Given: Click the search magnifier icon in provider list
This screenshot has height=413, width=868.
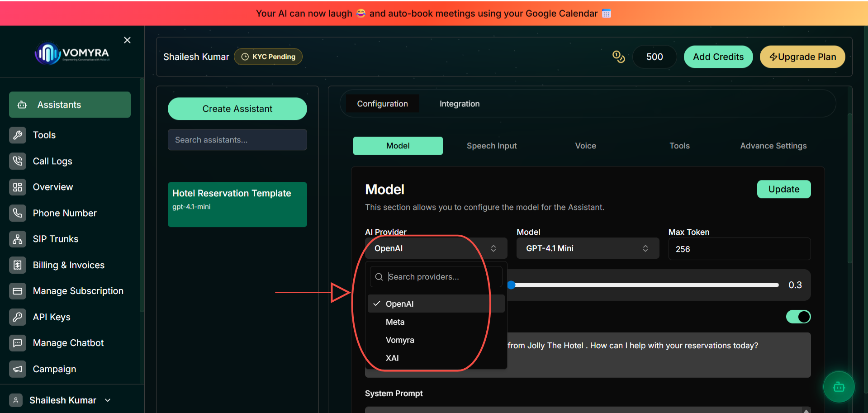Looking at the screenshot, I should 379,277.
